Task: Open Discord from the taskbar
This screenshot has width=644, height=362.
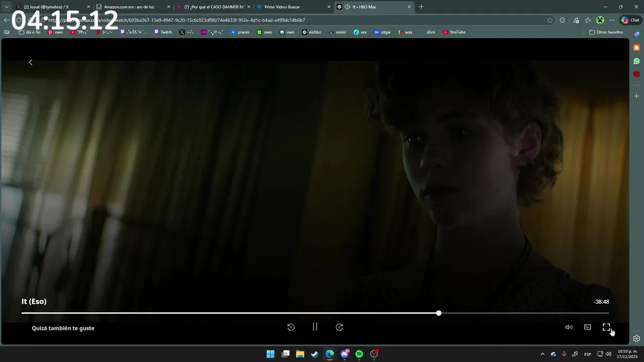Action: pyautogui.click(x=345, y=354)
